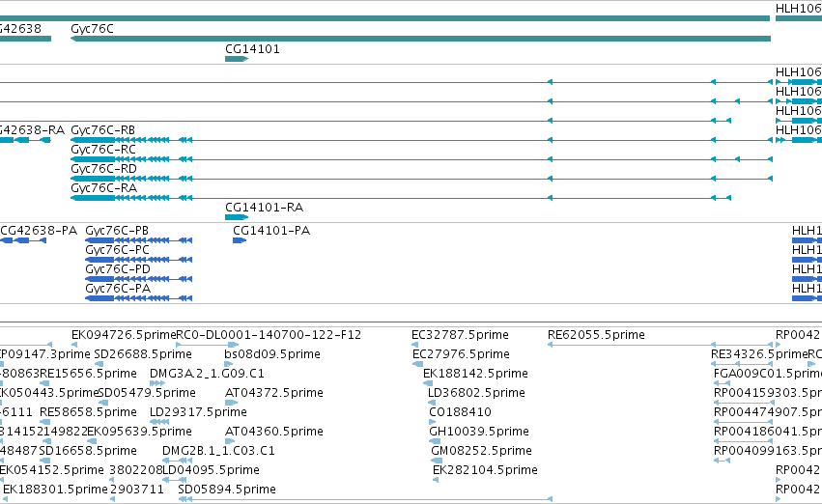Image resolution: width=822 pixels, height=504 pixels.
Task: Click the FGA009C01.5prime EST label
Action: [x=768, y=374]
